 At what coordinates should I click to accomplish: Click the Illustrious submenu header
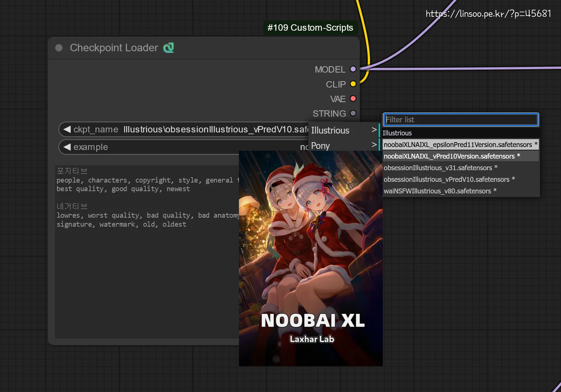(x=397, y=133)
